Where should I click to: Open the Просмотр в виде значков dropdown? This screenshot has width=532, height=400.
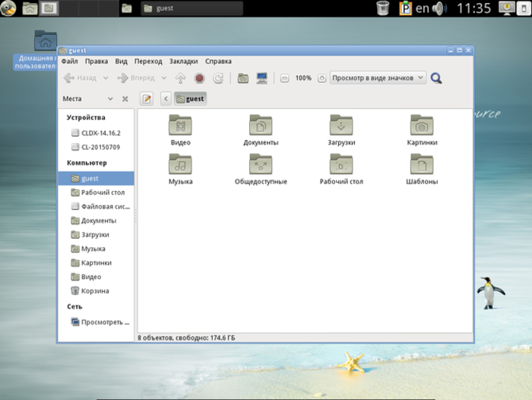[377, 78]
